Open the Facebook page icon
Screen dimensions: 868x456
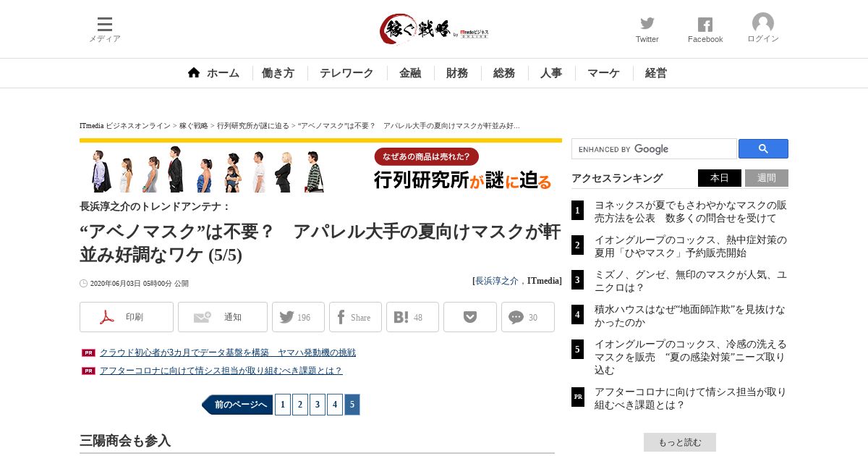705,30
